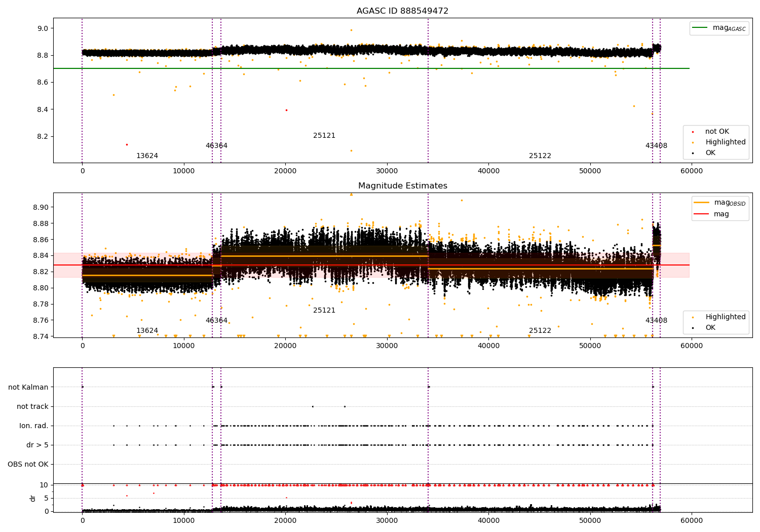Click the 8.82 y-axis tick label
Image resolution: width=760 pixels, height=532 pixels.
coord(42,272)
